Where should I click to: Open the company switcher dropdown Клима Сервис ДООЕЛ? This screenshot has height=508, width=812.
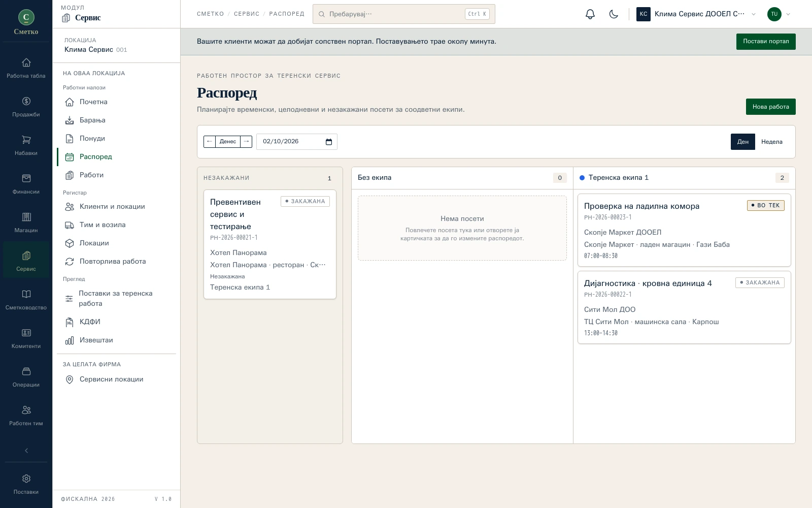(x=696, y=14)
